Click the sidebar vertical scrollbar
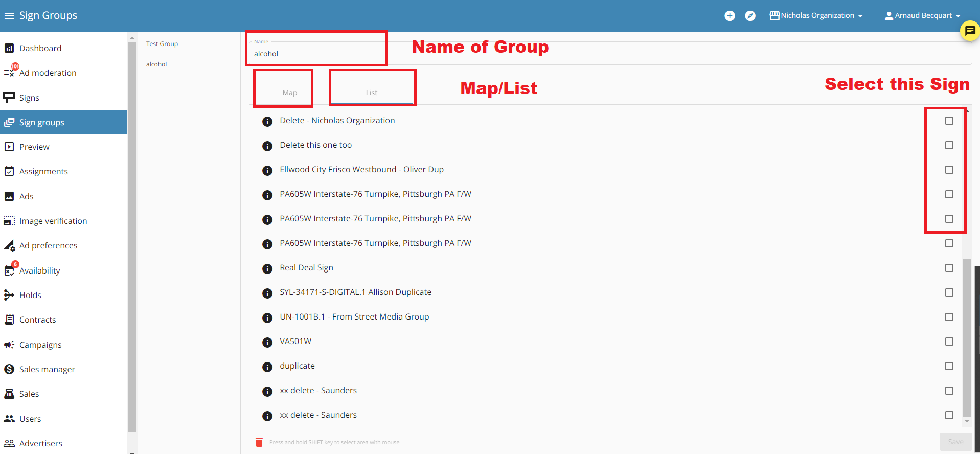 pyautogui.click(x=132, y=236)
